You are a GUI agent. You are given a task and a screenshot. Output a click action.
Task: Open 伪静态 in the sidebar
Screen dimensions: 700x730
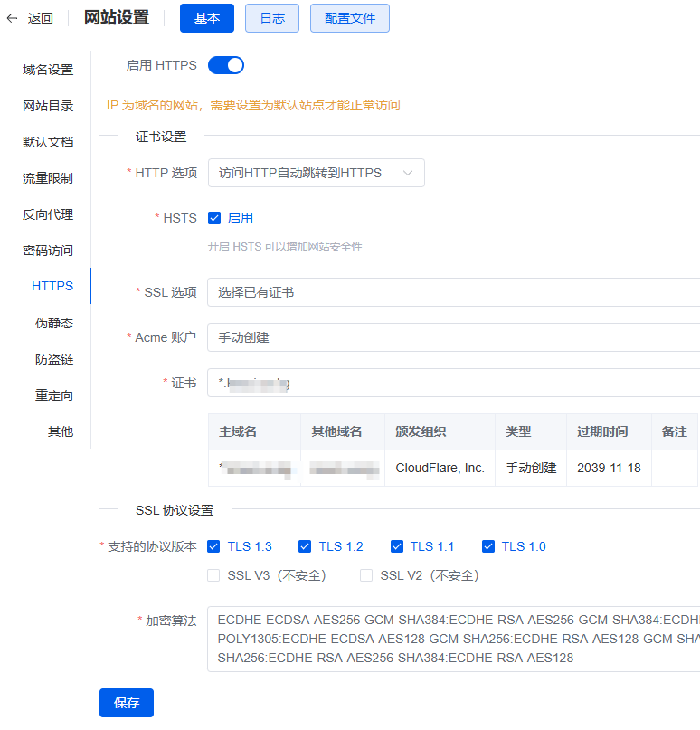[x=54, y=323]
